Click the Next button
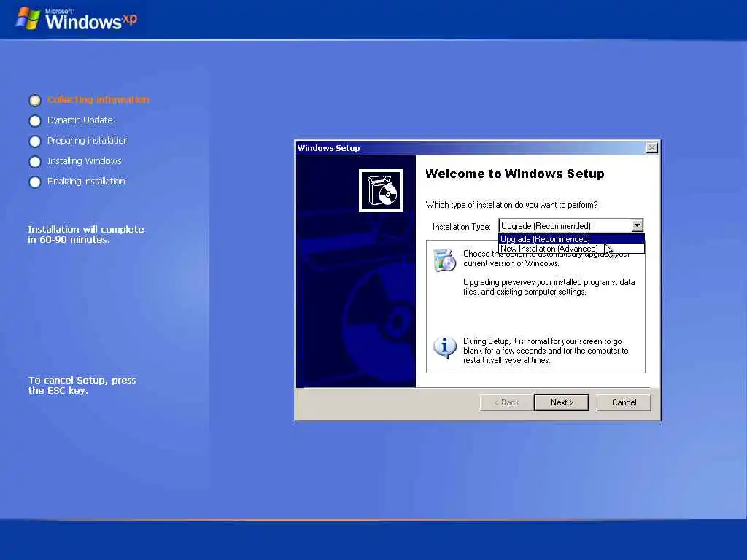Screen dimensions: 747x560 point(561,402)
